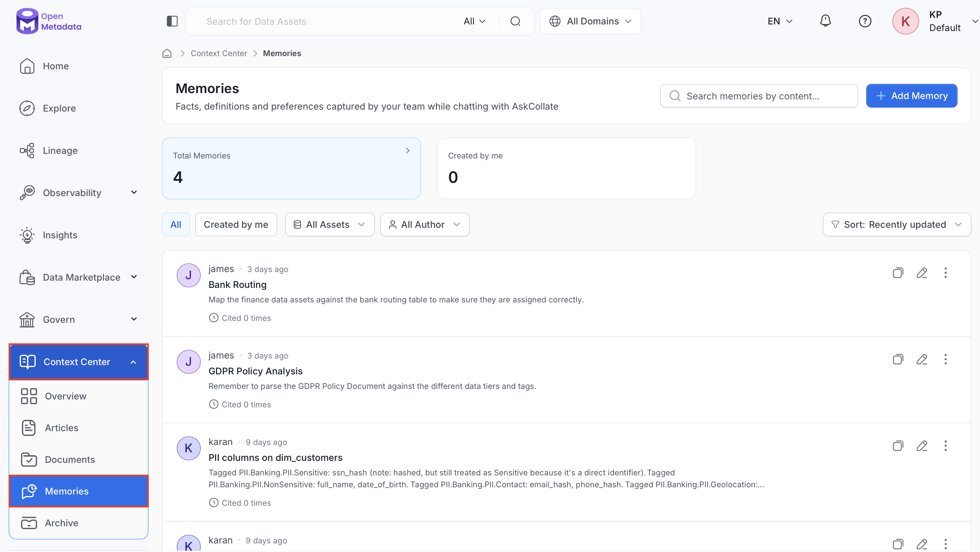Open the All Domains dropdown
Viewport: 980px width, 552px height.
pos(590,21)
